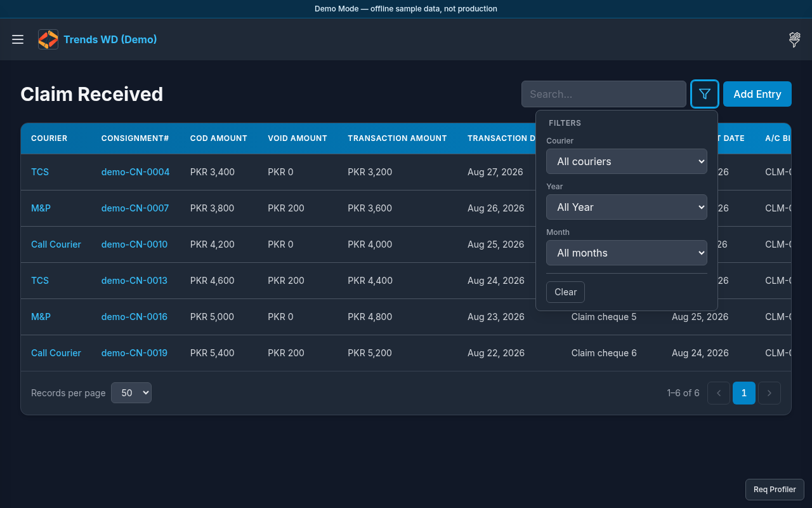Go to previous page arrow
Image resolution: width=812 pixels, height=508 pixels.
pyautogui.click(x=719, y=393)
